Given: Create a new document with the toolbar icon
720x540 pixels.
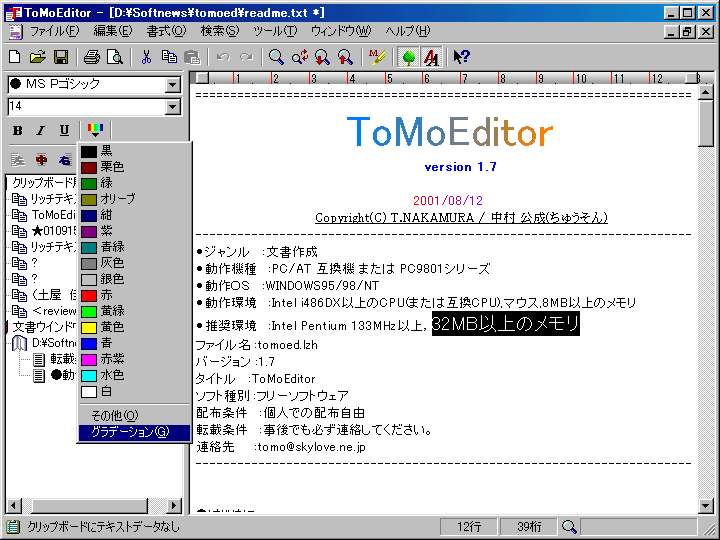Looking at the screenshot, I should 15,57.
